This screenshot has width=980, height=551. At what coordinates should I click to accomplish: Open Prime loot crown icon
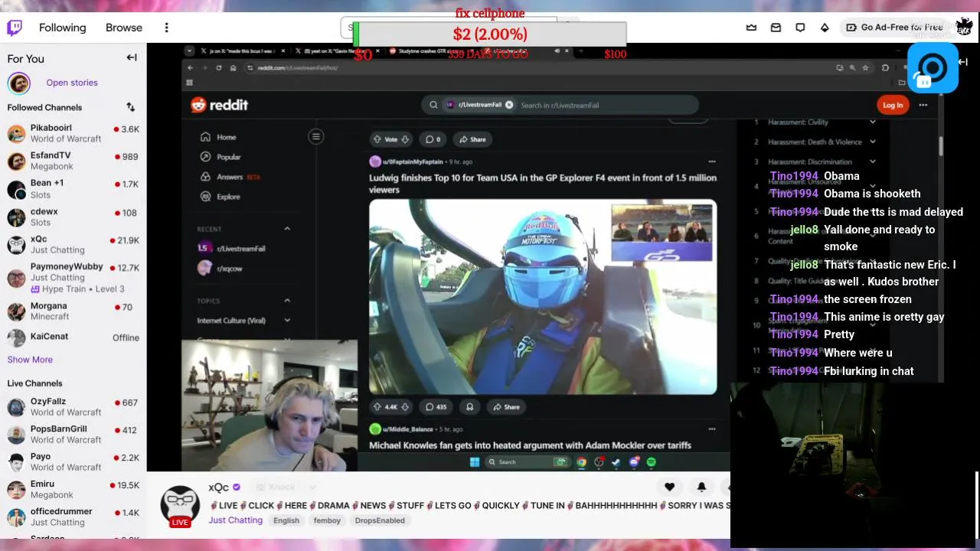tap(751, 28)
